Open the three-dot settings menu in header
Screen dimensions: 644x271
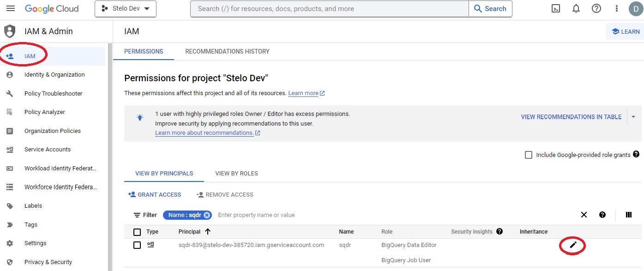tap(617, 9)
